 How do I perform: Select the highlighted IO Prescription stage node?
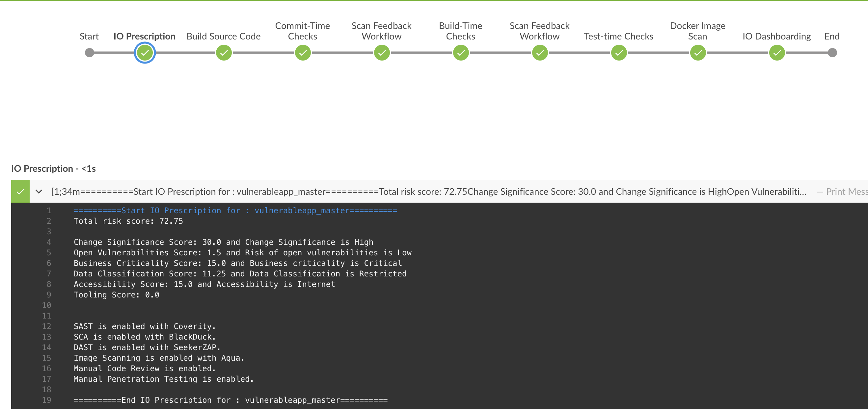(145, 53)
